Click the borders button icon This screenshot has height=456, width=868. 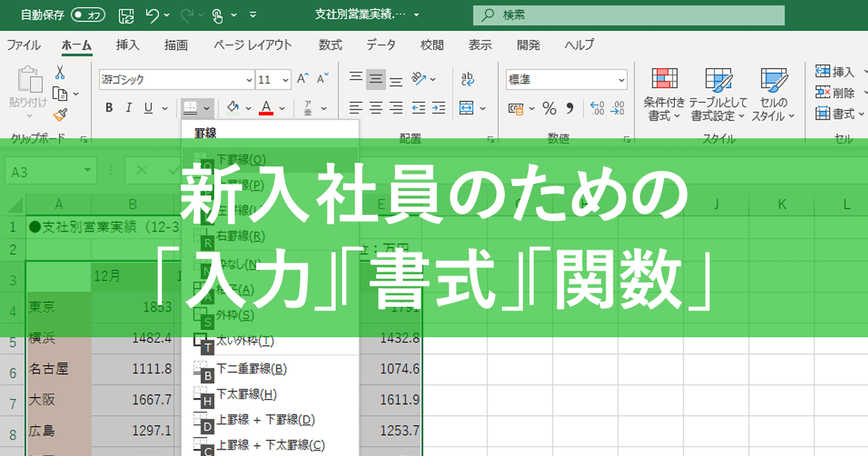(190, 108)
